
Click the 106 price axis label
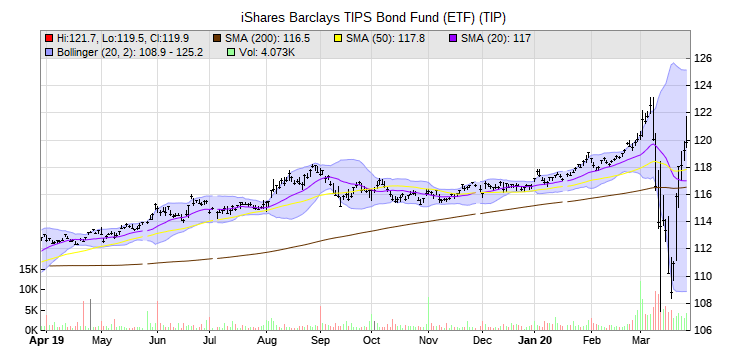[x=703, y=331]
